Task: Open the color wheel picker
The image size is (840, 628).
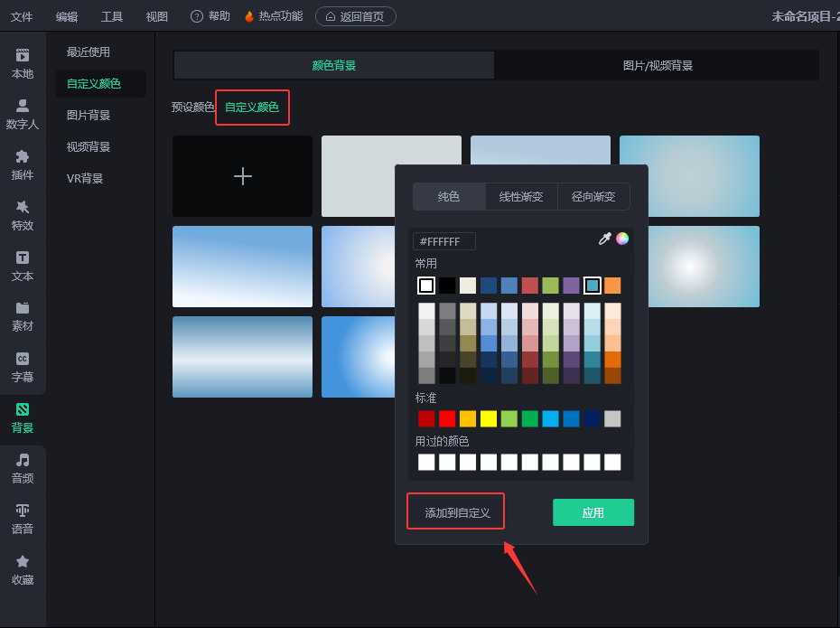Action: [622, 239]
